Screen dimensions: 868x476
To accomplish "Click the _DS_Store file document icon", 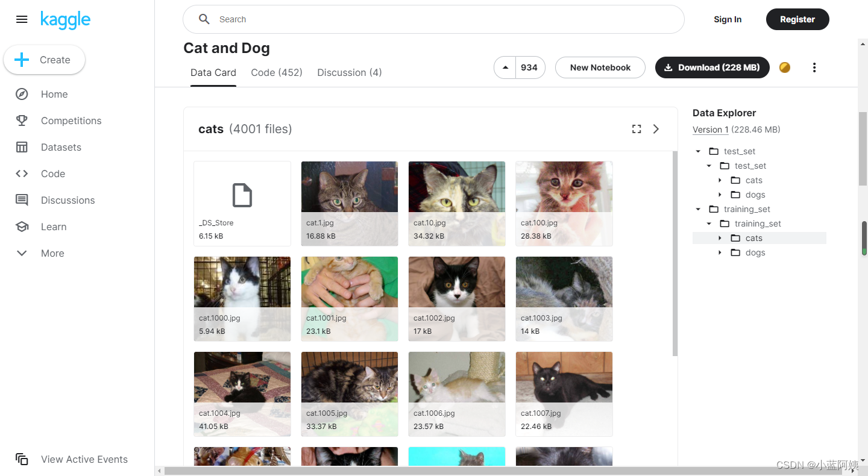I will (x=242, y=195).
